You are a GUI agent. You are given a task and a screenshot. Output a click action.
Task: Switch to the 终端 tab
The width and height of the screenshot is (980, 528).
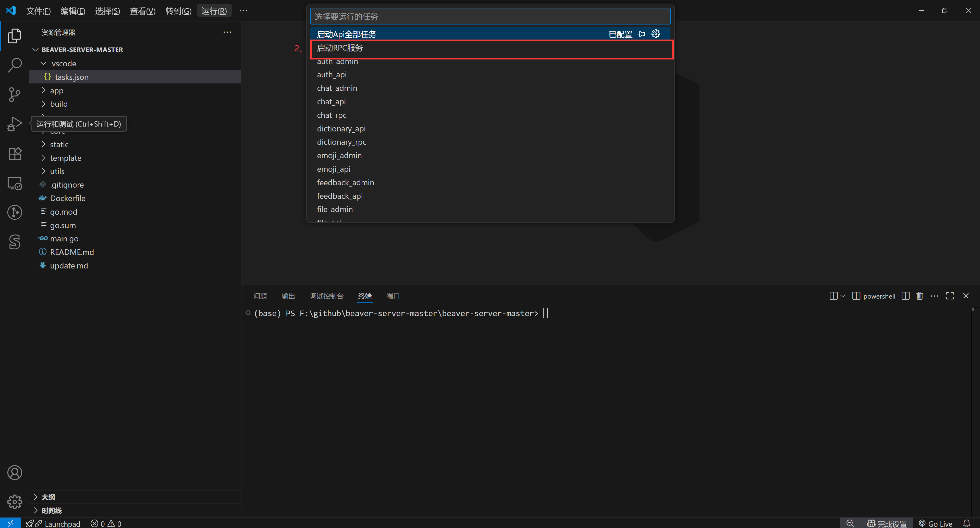pos(365,296)
